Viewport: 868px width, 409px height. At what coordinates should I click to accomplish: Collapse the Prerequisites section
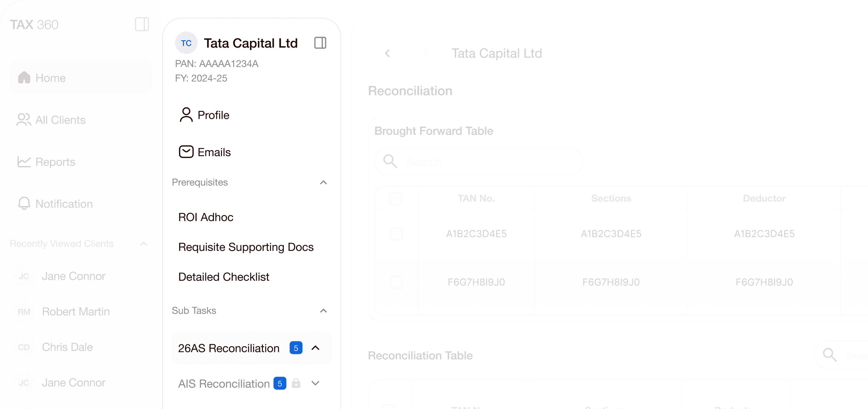click(x=323, y=182)
